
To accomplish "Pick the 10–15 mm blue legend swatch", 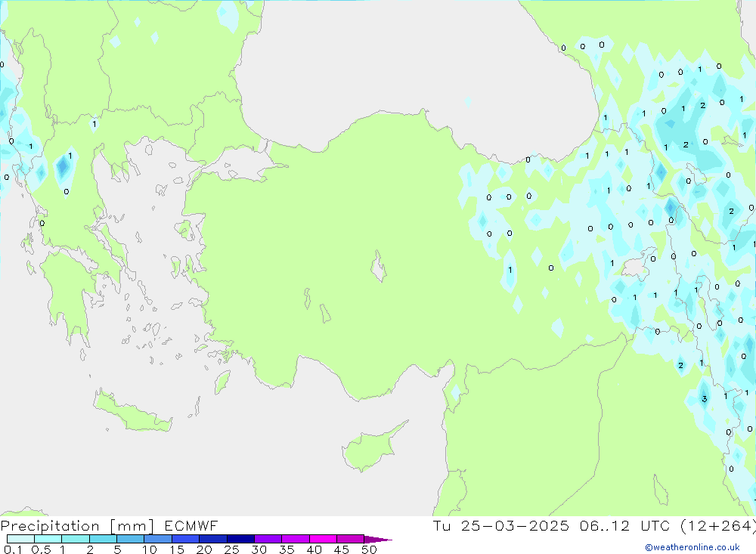I will (x=158, y=539).
